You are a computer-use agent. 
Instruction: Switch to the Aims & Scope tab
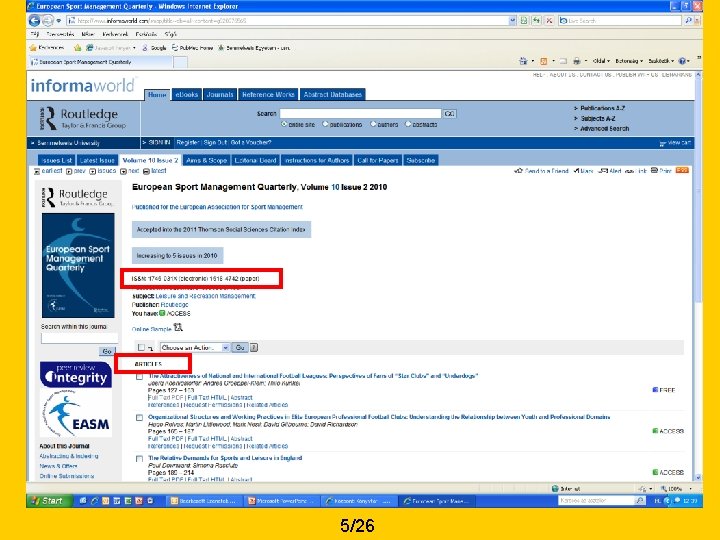[207, 160]
